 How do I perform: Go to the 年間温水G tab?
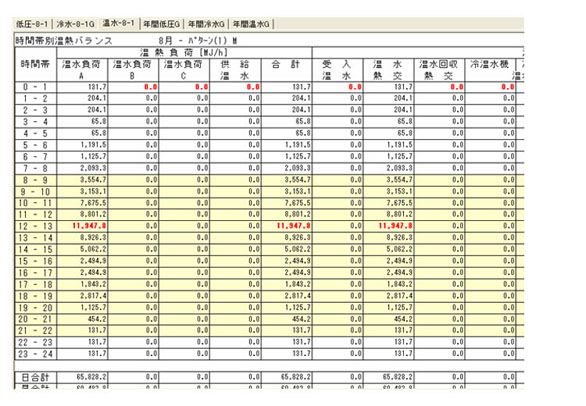coord(251,24)
